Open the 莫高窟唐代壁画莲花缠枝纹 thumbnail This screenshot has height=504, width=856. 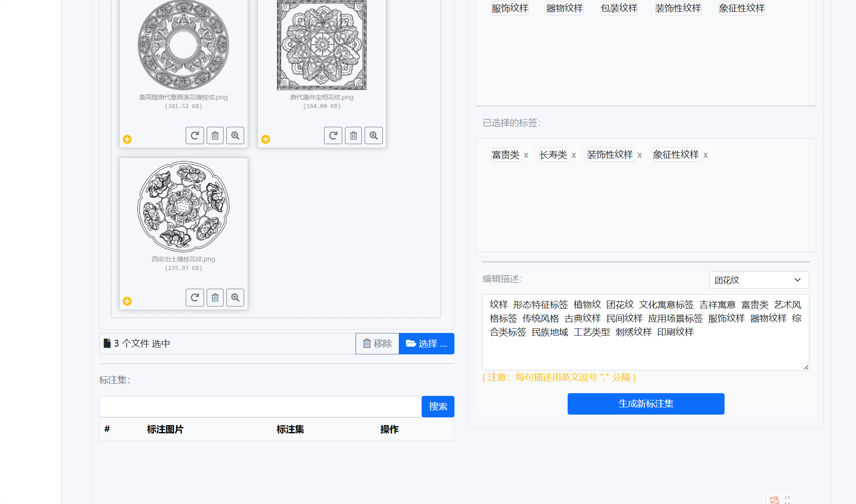pyautogui.click(x=183, y=45)
